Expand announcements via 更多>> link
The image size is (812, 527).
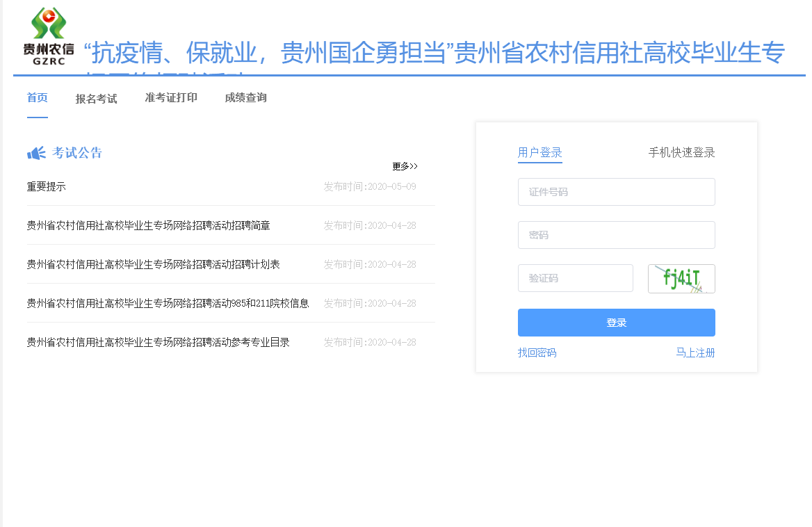point(405,166)
